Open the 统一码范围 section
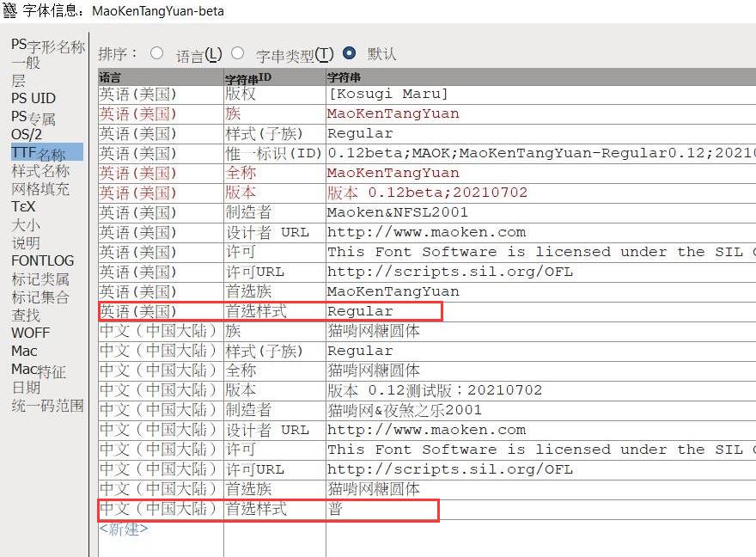This screenshot has height=557, width=756. pos(47,406)
